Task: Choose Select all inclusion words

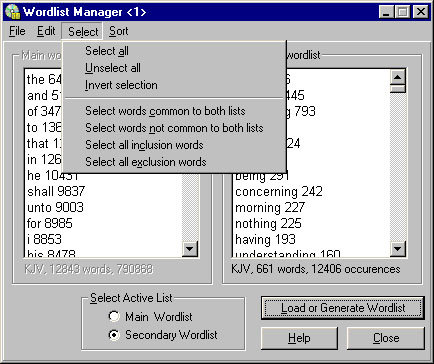Action: 175,145
